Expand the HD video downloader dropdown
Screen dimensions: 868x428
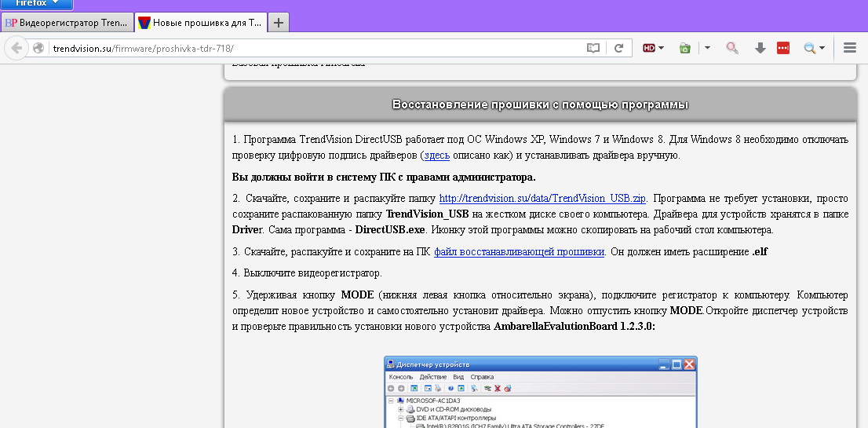click(x=654, y=49)
